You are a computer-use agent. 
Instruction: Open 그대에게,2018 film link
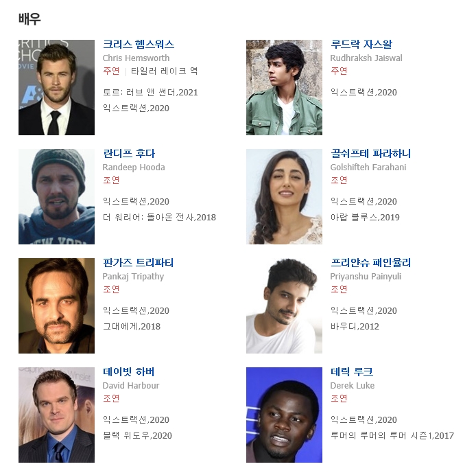pyautogui.click(x=132, y=326)
